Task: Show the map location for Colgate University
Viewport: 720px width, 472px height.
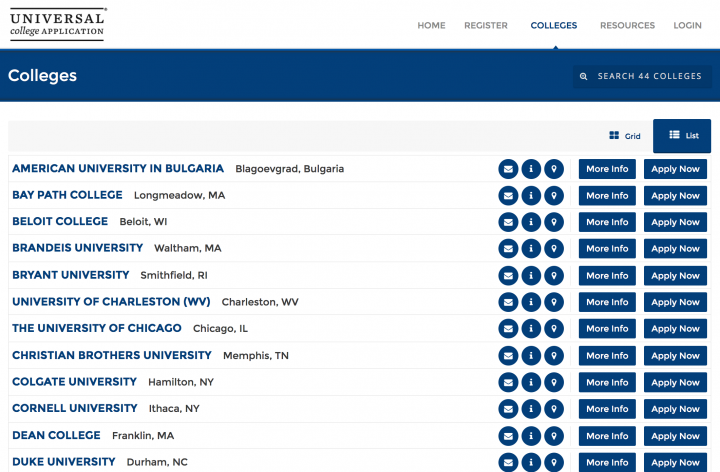Action: tap(554, 382)
